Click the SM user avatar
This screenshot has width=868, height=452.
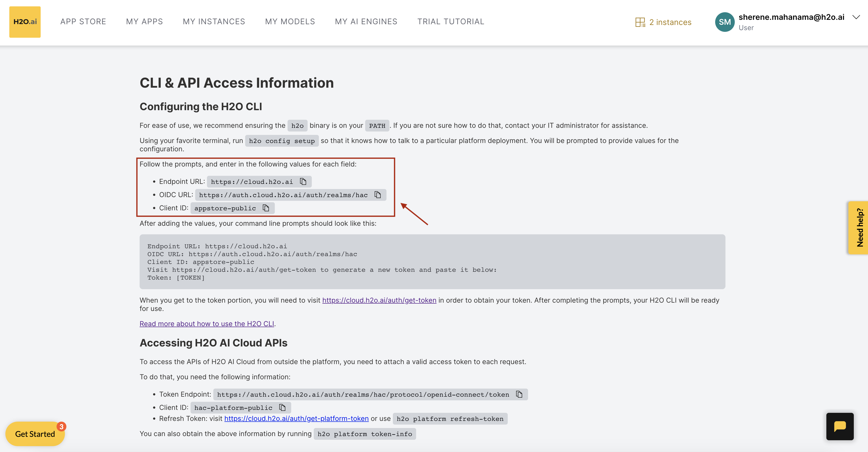pos(725,22)
